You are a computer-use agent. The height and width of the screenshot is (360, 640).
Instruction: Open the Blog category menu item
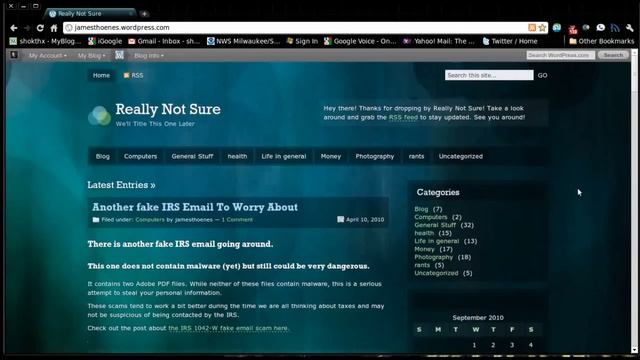click(102, 156)
